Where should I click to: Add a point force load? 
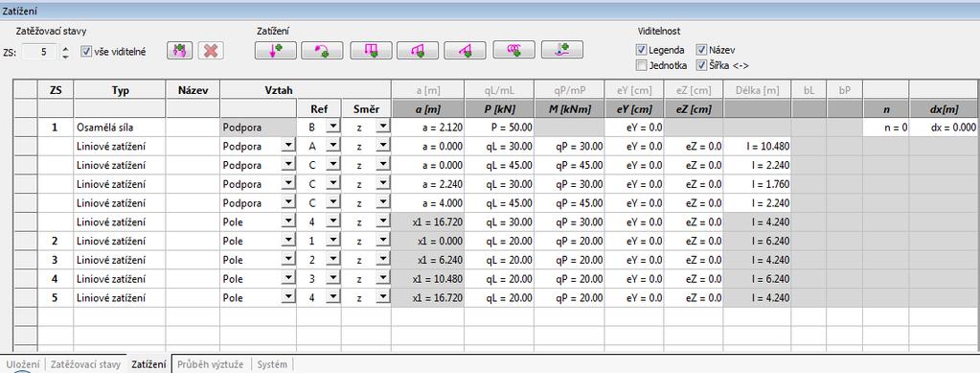tap(276, 51)
